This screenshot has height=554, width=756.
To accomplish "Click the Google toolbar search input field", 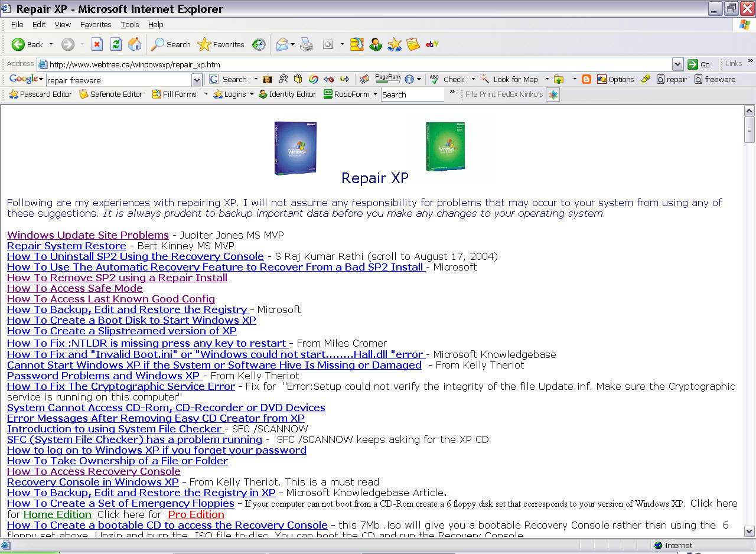I will click(x=119, y=80).
